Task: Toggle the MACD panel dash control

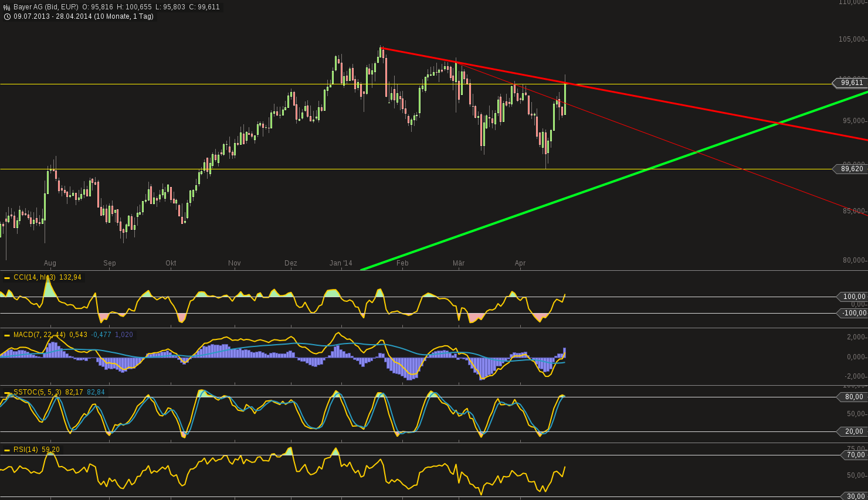Action: [6, 334]
